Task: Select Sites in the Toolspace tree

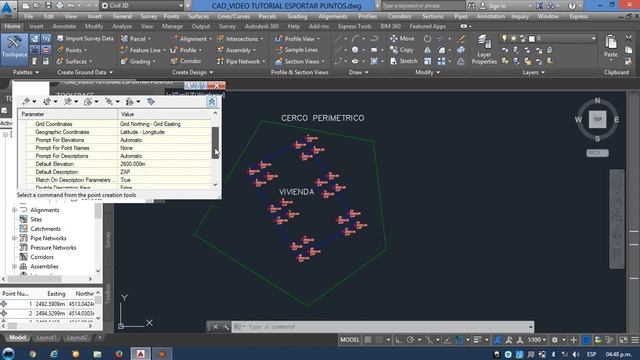Action: pos(36,219)
